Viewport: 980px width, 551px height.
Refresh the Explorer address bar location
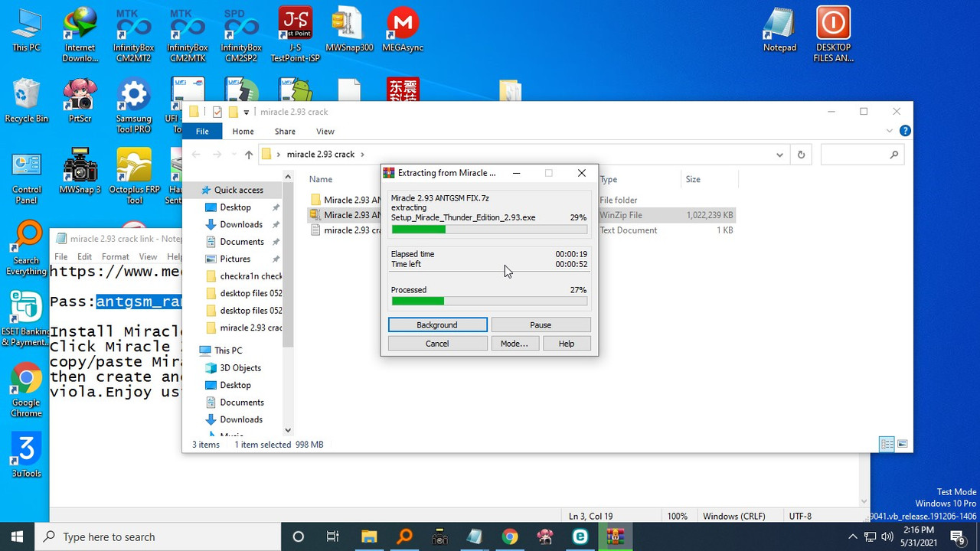pyautogui.click(x=801, y=155)
